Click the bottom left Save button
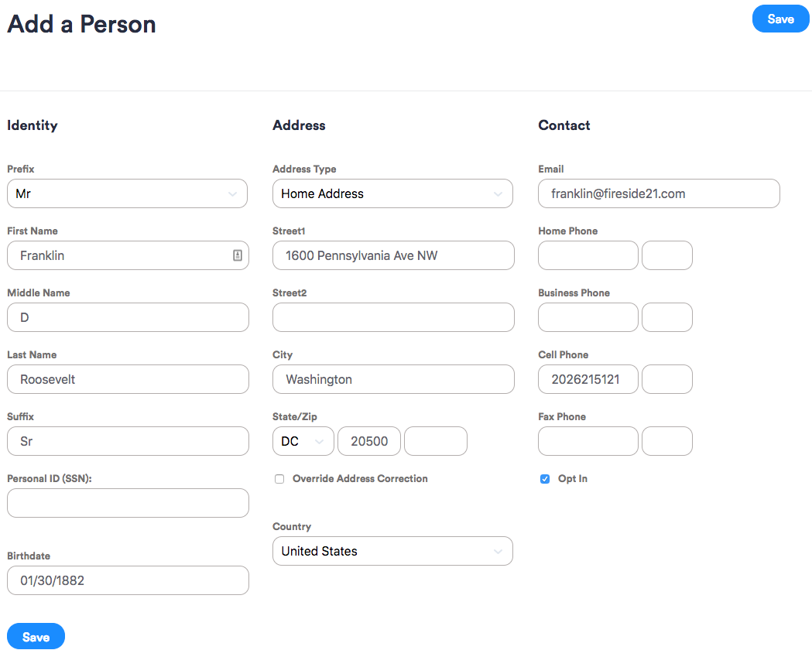Screen dimensions: 812x650 click(36, 637)
